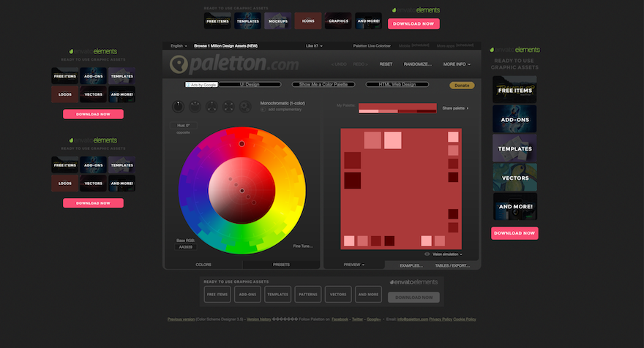The width and height of the screenshot is (644, 348).
Task: Open the Vision simulation dropdown
Action: pyautogui.click(x=447, y=254)
